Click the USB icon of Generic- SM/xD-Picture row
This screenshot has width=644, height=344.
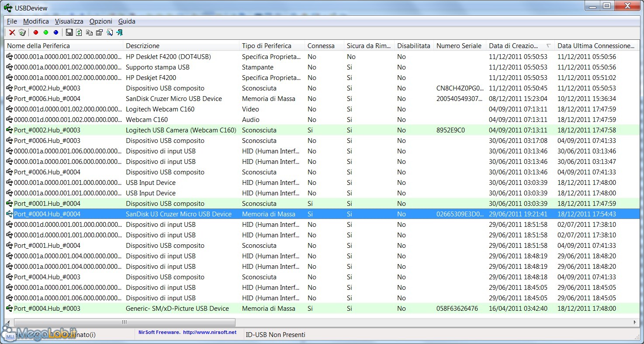pos(10,308)
